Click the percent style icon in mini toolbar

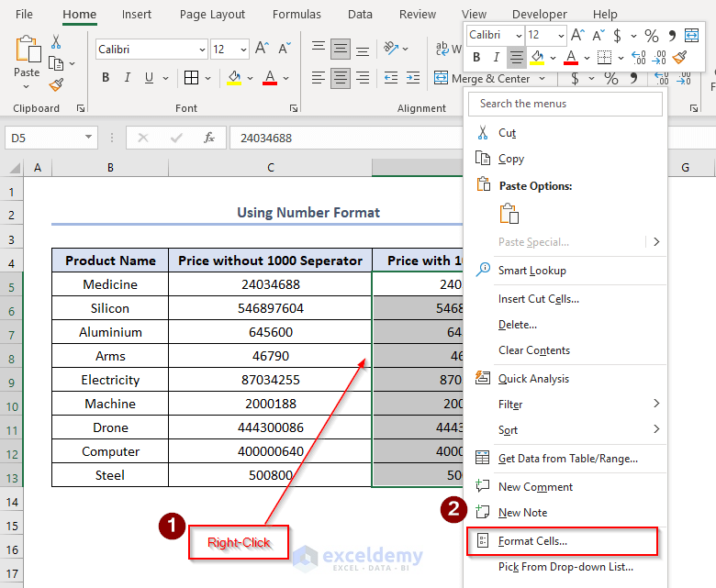[651, 35]
